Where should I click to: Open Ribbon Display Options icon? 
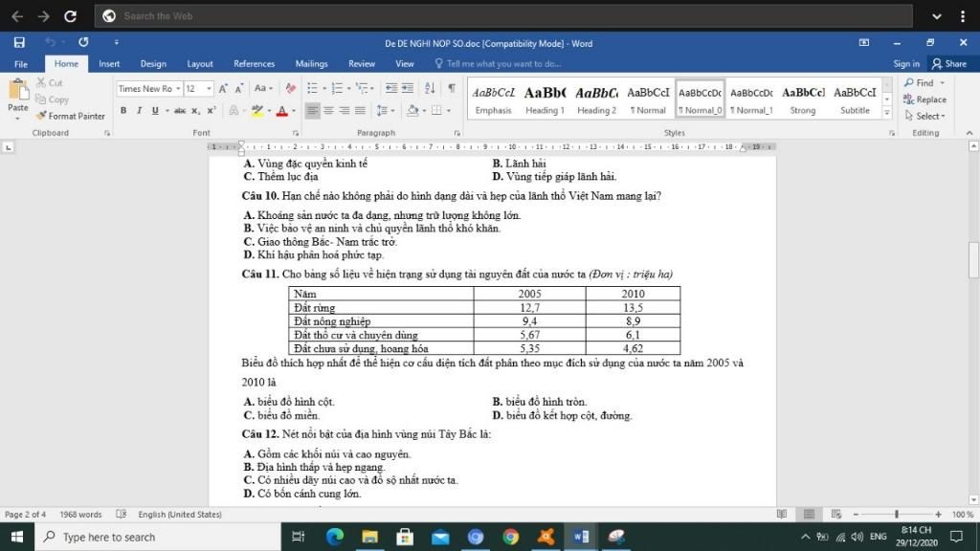tap(864, 42)
